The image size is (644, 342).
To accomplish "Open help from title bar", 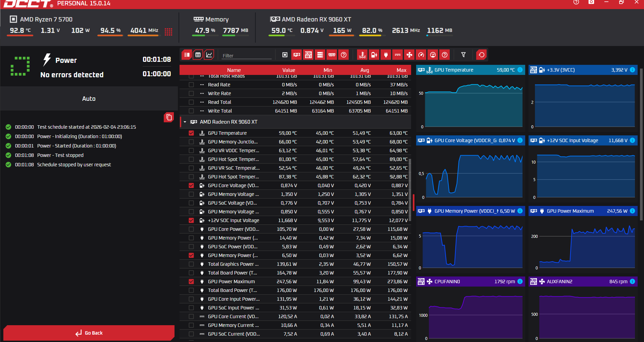I will click(x=576, y=2).
